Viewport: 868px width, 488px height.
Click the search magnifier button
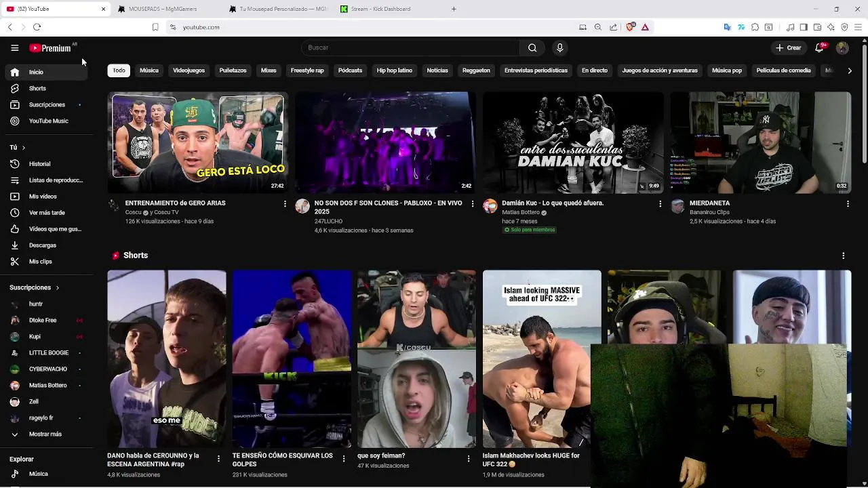tap(532, 47)
